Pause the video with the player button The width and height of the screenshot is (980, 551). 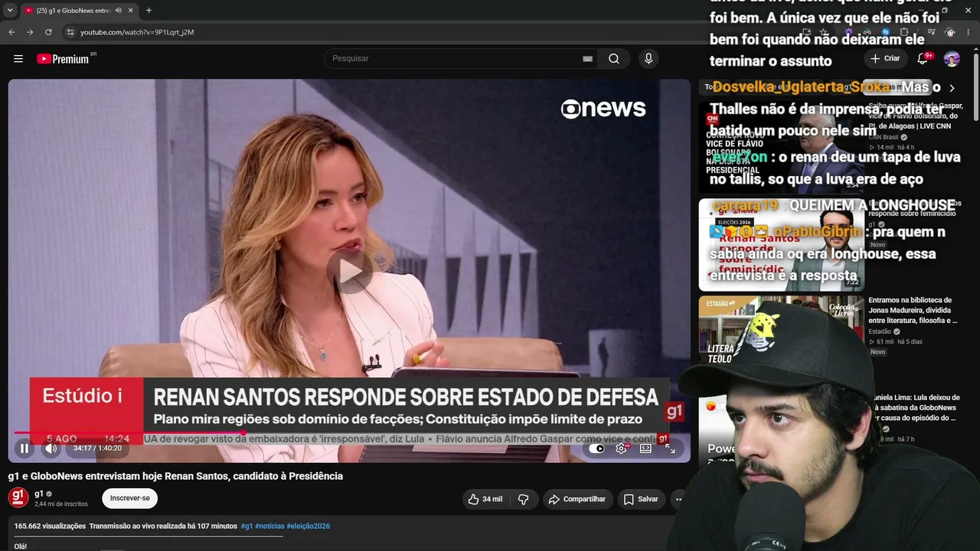tap(24, 448)
